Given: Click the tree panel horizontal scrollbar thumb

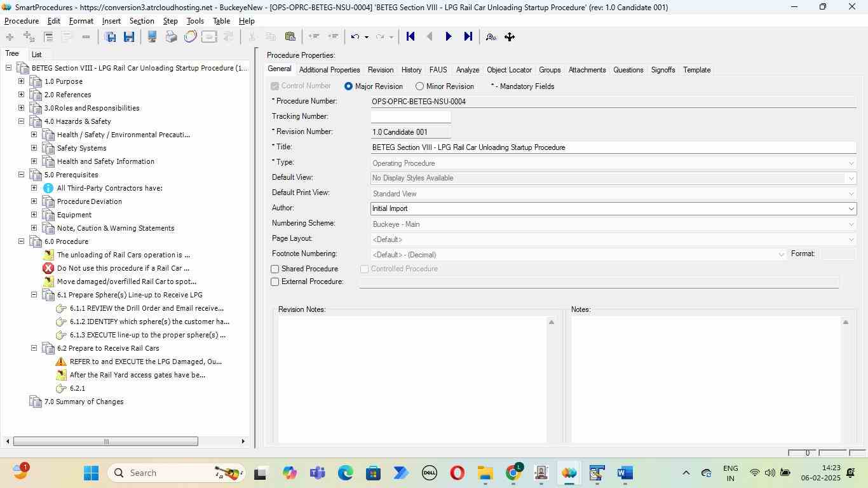Looking at the screenshot, I should (105, 441).
